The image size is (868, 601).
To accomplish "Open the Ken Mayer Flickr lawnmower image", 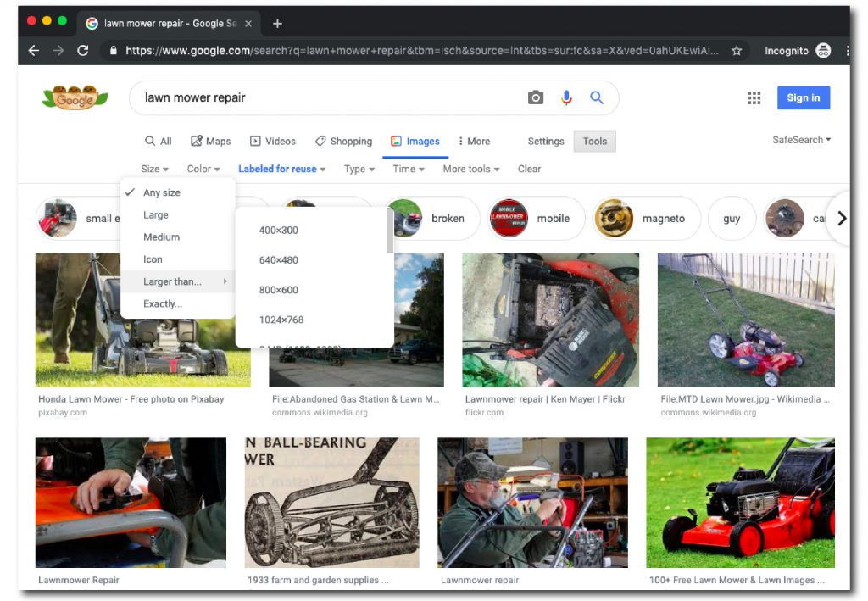I will tap(550, 320).
